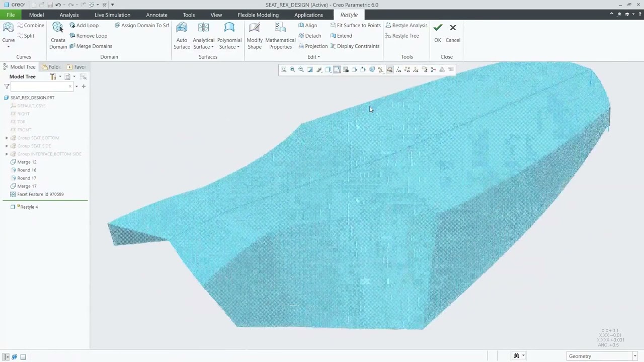Click Repaint in graphics toolbar
Screen dimensions: 644x362
[x=310, y=70]
